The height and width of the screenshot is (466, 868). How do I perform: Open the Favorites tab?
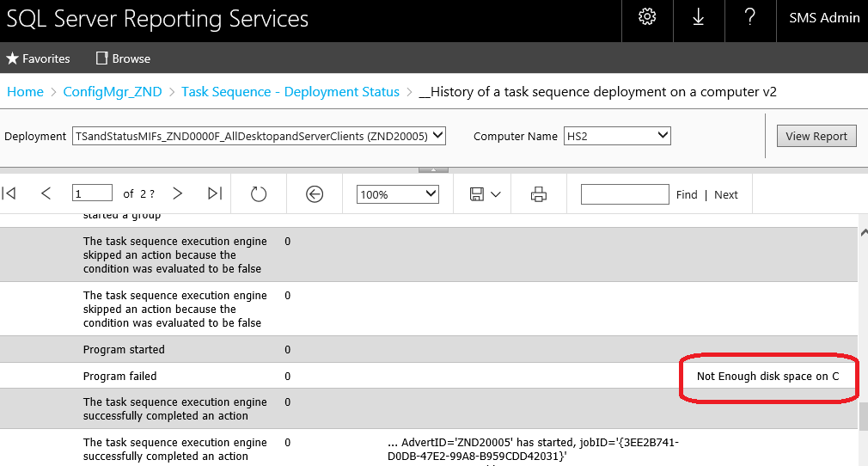point(39,58)
